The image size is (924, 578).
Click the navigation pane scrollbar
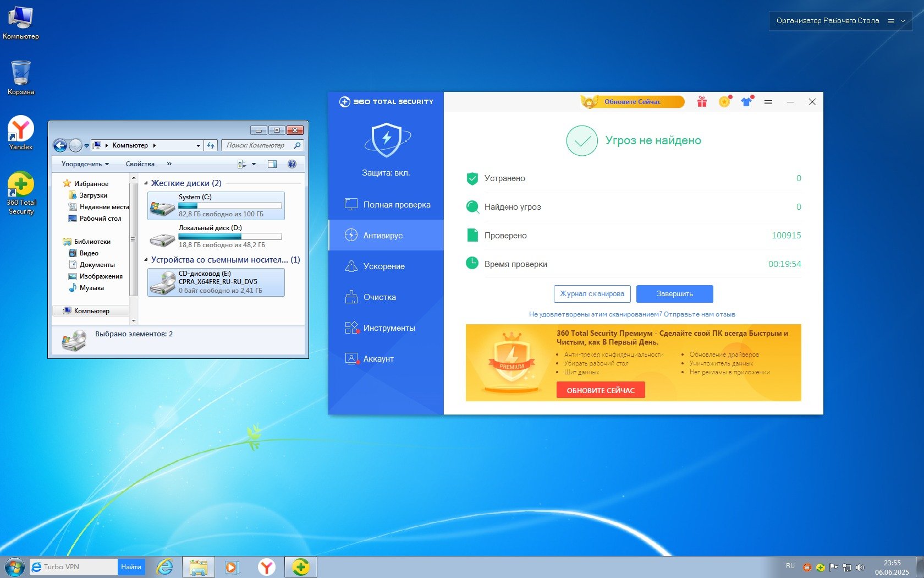tap(133, 239)
